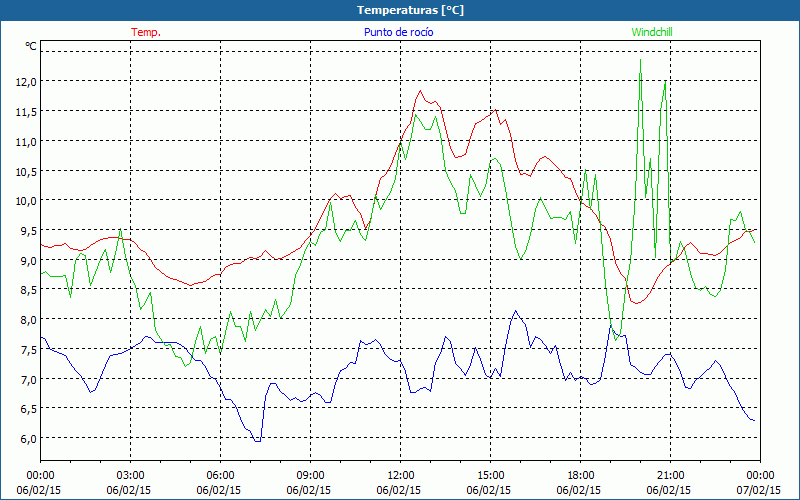This screenshot has width=800, height=500.
Task: Click the 8,5 y-axis value
Action: click(29, 290)
